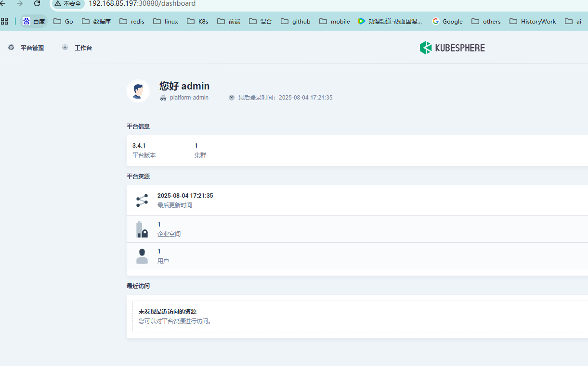Image resolution: width=588 pixels, height=366 pixels.
Task: Open the Workbench (工作台) menu
Action: pos(77,48)
